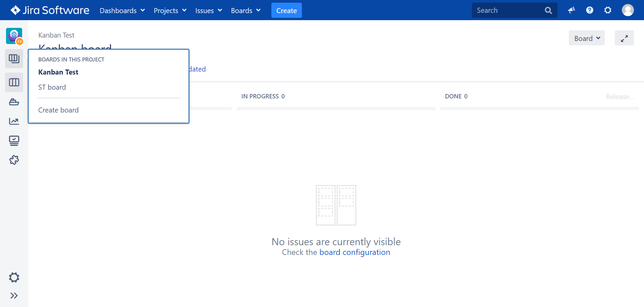Viewport: 644px width, 307px height.
Task: Open the Dashboards dropdown menu
Action: tap(122, 10)
